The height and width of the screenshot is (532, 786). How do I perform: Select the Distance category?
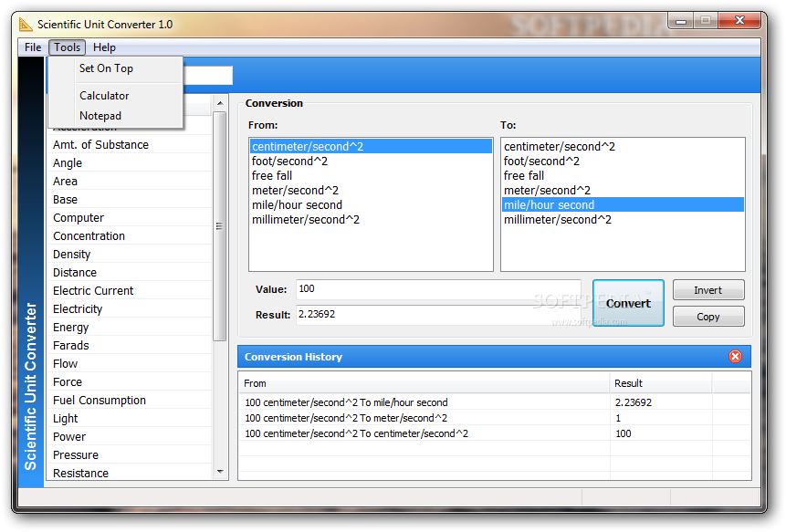click(130, 273)
